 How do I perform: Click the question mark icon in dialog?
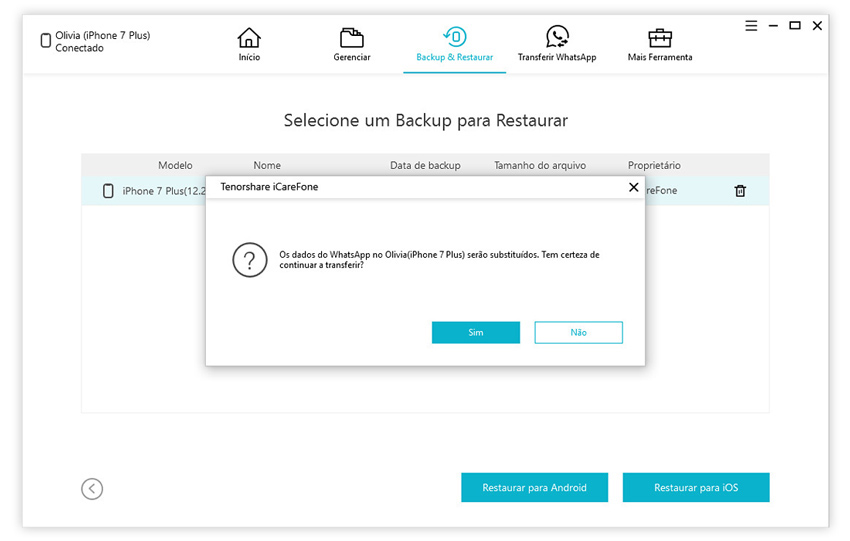click(x=250, y=260)
